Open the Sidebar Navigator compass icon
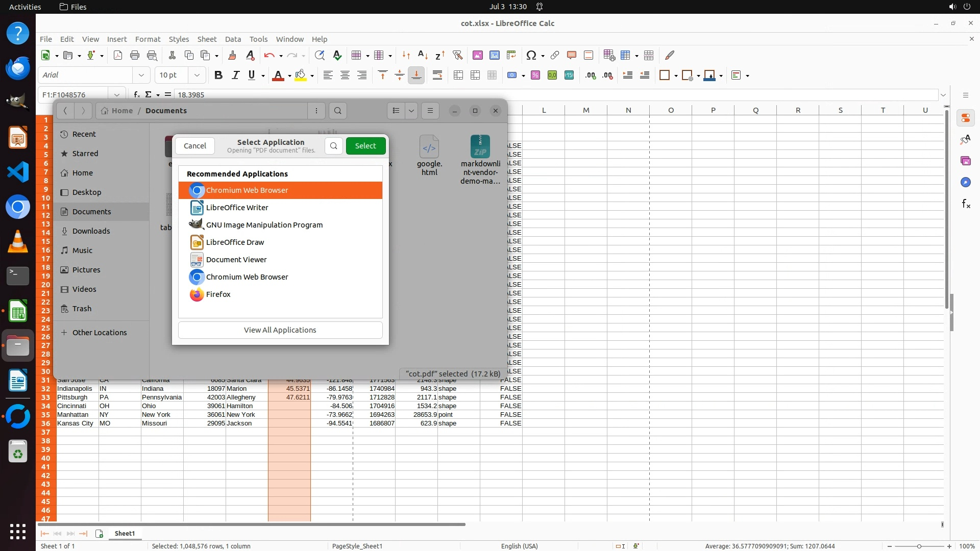 (966, 183)
